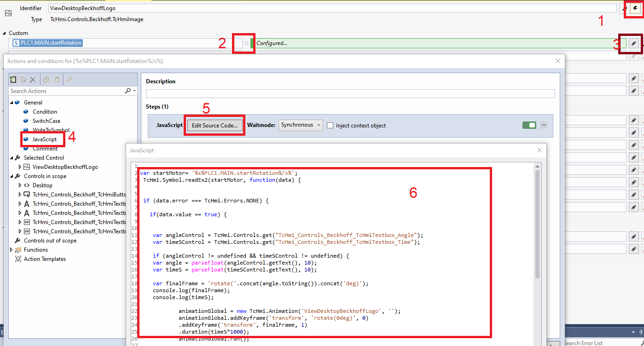The height and width of the screenshot is (346, 644).
Task: Click the add new action toolbar icon
Action: point(13,80)
